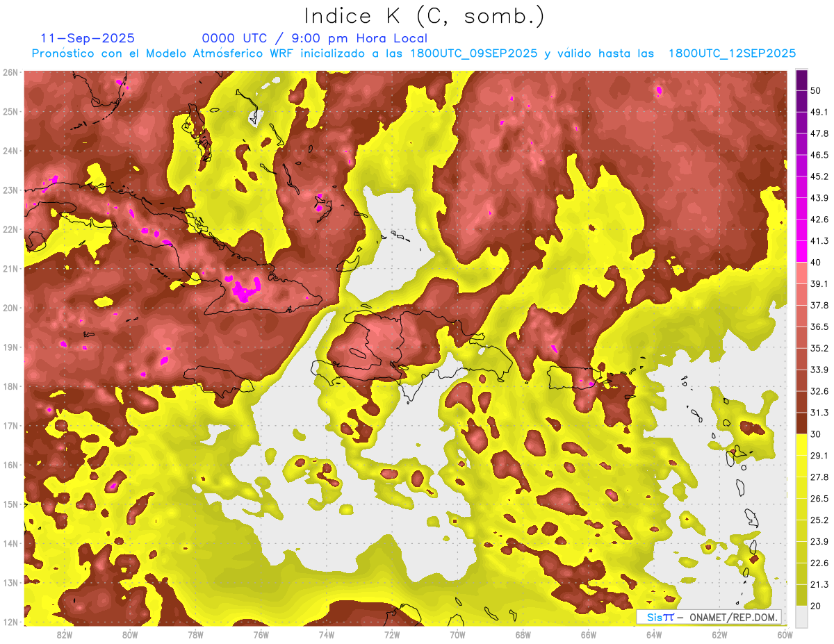Click the dark brown colorbar segment near 31.3
This screenshot has height=644, width=834.
pos(801,423)
